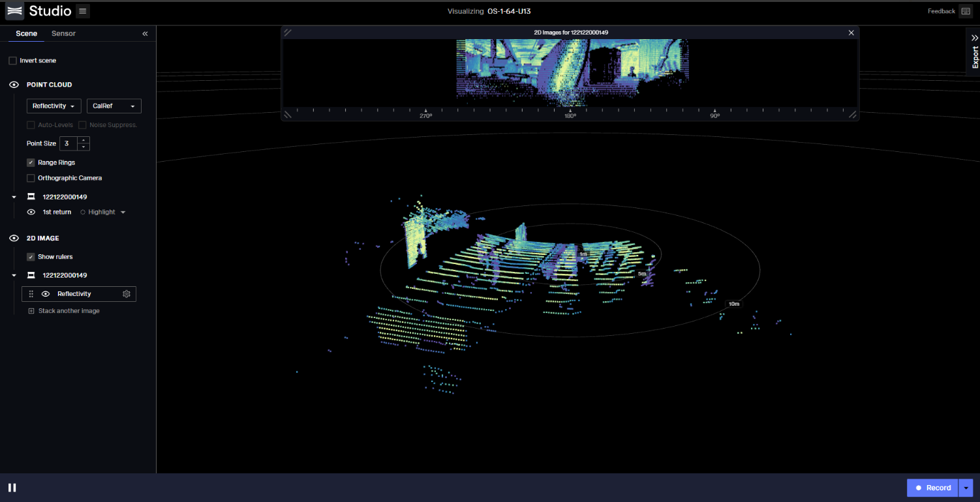Image resolution: width=980 pixels, height=502 pixels.
Task: Open the CalRef palette dropdown
Action: [x=114, y=106]
